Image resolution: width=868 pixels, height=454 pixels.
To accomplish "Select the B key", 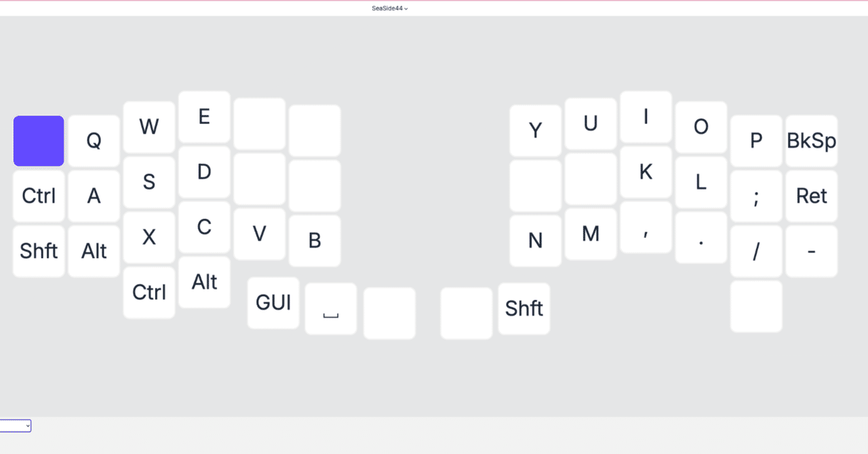I will click(315, 241).
